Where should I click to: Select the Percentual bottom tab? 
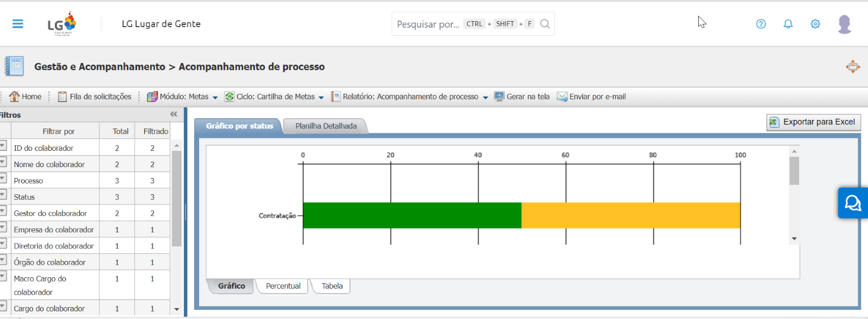tap(283, 286)
